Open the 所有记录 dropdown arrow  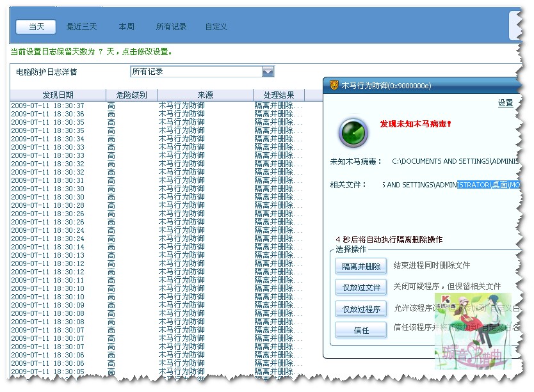[268, 72]
